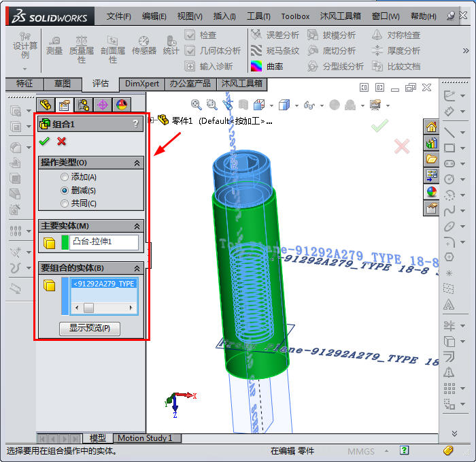
Task: Open the DisplayManager color ball tab
Action: (122, 105)
